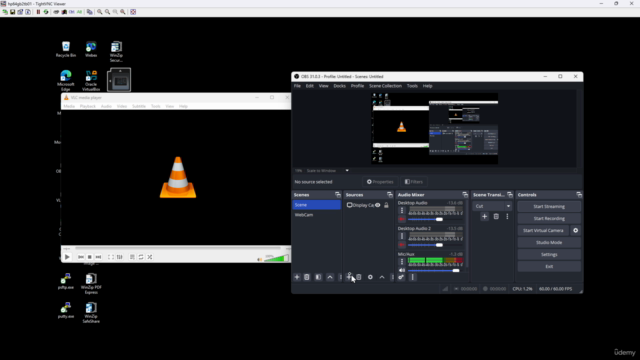Toggle Display Capture source visibility eye
Image resolution: width=640 pixels, height=360 pixels.
378,205
